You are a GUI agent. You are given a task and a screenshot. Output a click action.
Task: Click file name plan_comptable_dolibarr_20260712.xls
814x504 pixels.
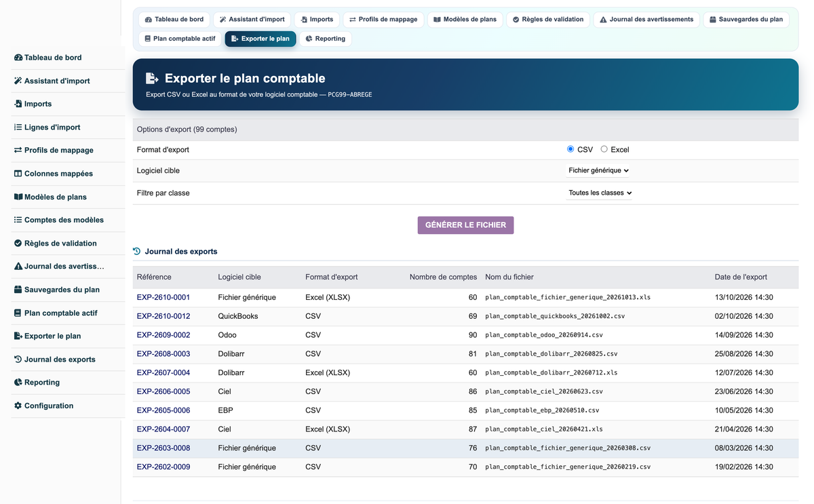pos(551,372)
